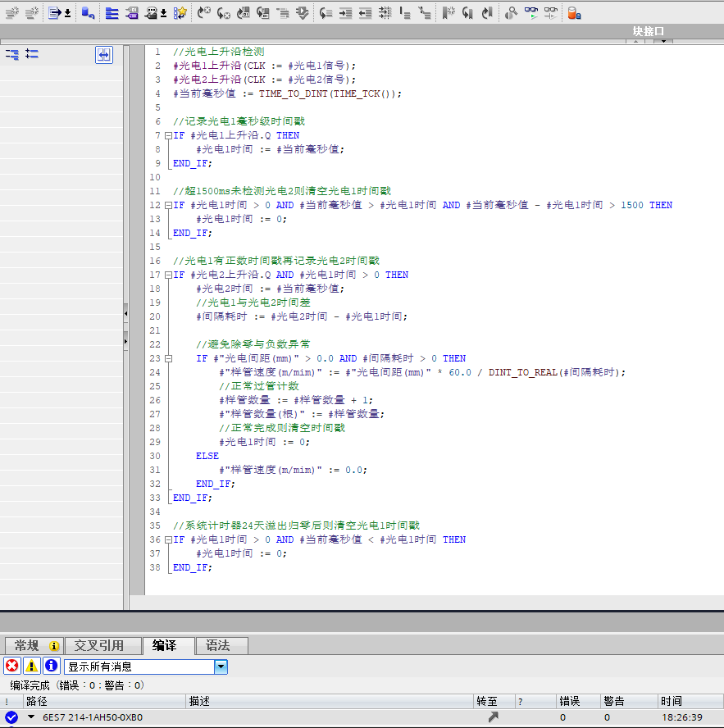Click the go to next bookmark icon
This screenshot has width=724, height=728.
coord(487,13)
